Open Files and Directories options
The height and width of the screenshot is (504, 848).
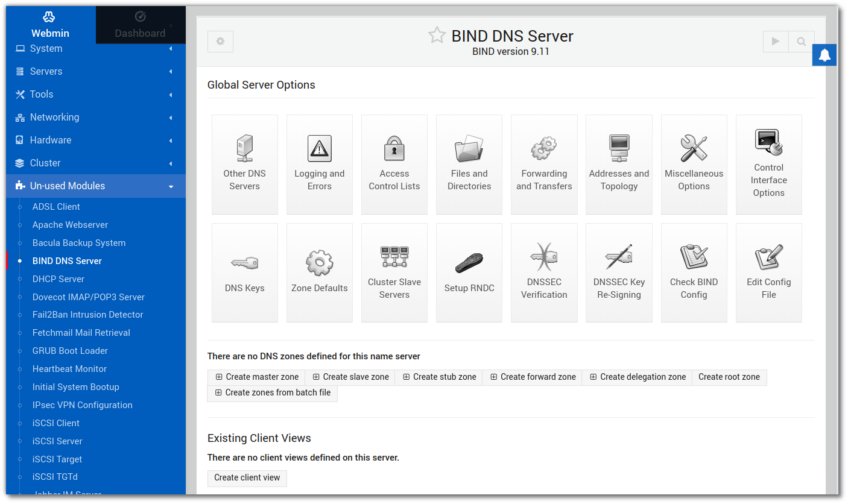click(469, 164)
